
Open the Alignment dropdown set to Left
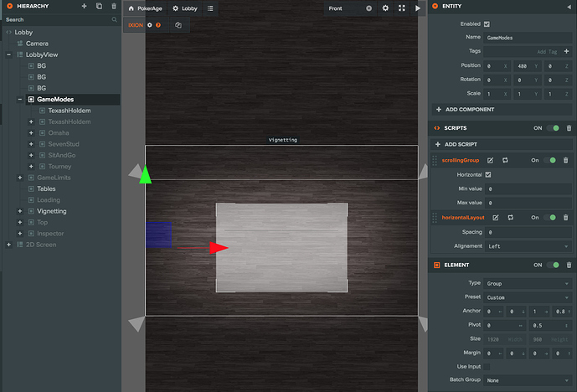click(x=528, y=246)
